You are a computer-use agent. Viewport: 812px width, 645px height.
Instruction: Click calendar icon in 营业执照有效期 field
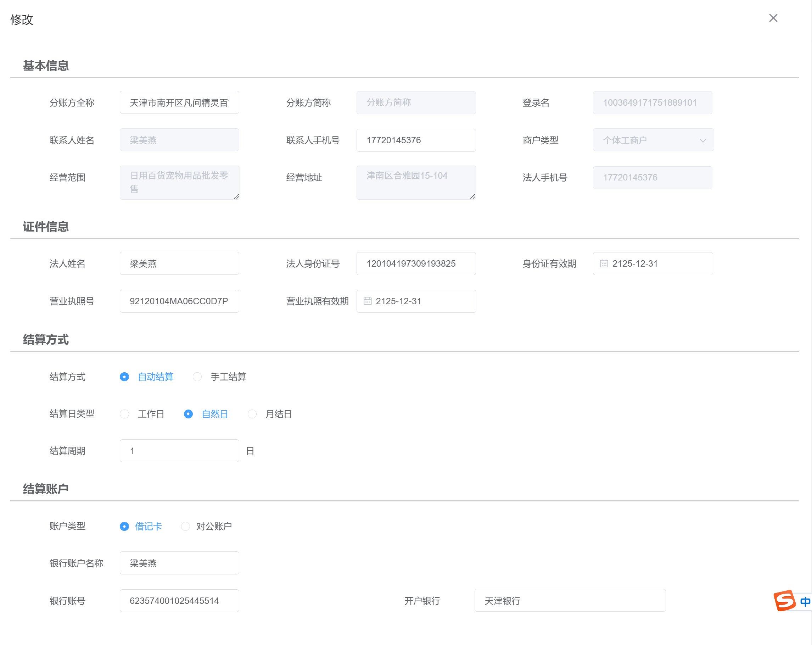(x=367, y=301)
